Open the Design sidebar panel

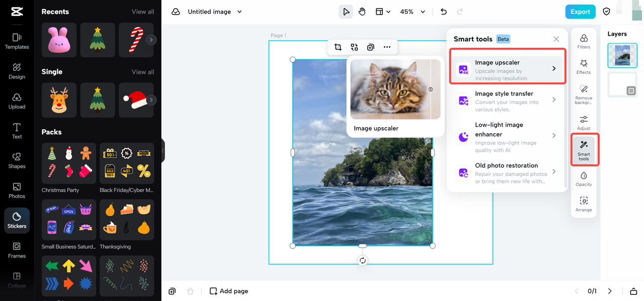click(17, 71)
